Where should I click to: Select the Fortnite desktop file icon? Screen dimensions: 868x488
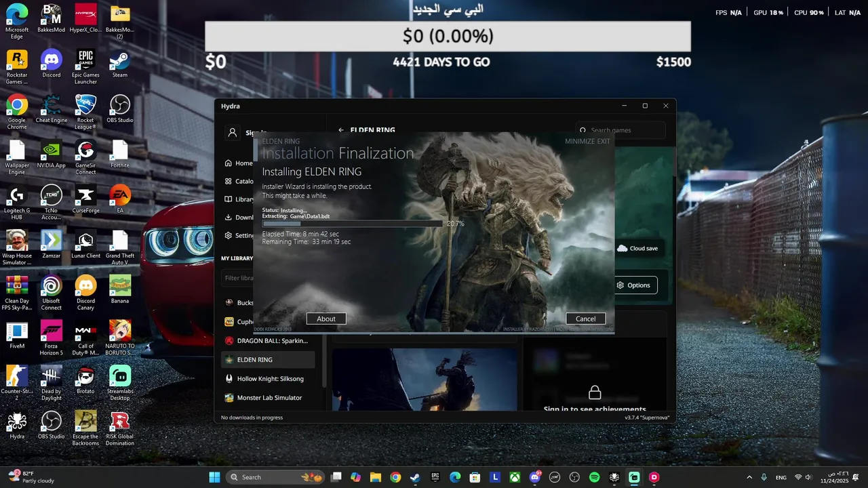coord(120,154)
